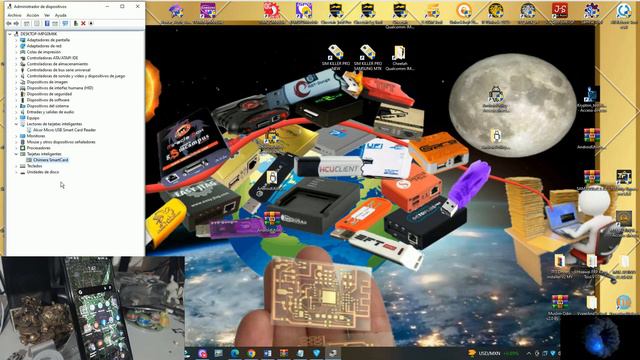Screen dimensions: 640x360
Task: Expand Procesadores arrow
Action: click(x=16, y=148)
